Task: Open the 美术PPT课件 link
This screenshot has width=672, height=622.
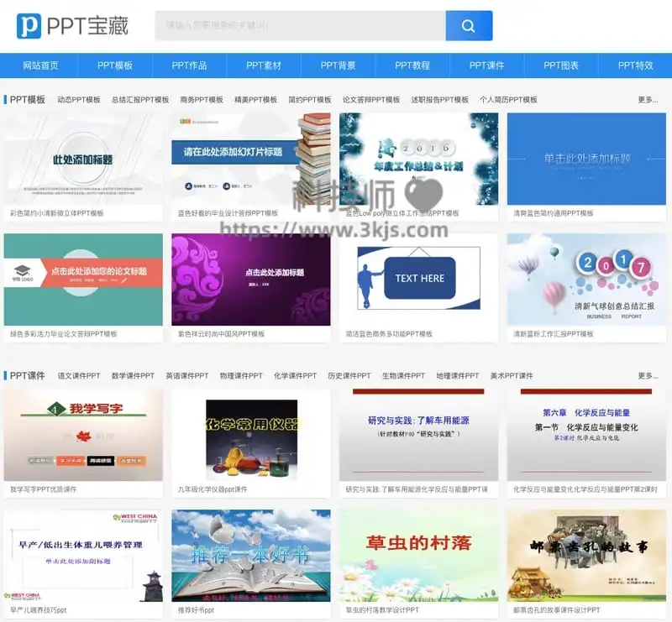Action: point(512,376)
